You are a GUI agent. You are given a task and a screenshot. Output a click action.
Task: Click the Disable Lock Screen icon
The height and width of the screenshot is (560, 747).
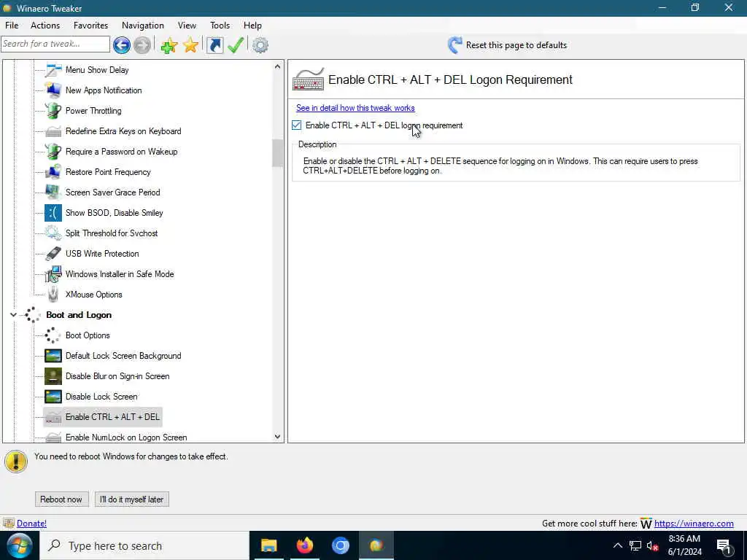(x=53, y=397)
